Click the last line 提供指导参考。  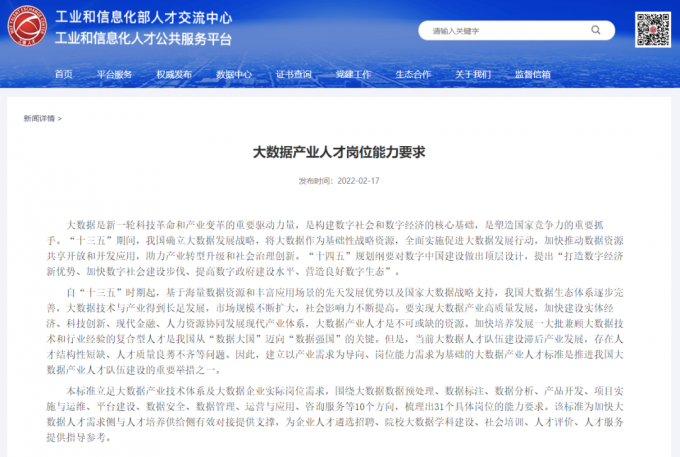tap(78, 437)
